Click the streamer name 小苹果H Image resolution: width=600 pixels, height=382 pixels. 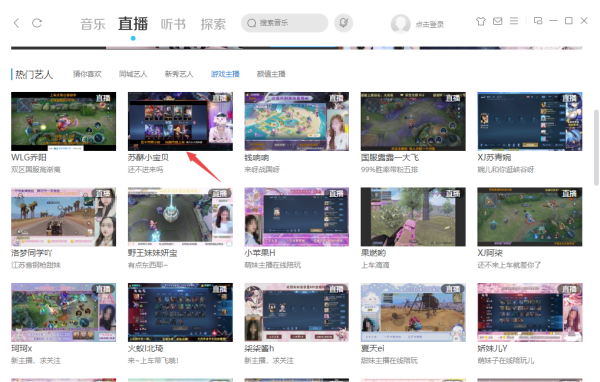coord(260,253)
